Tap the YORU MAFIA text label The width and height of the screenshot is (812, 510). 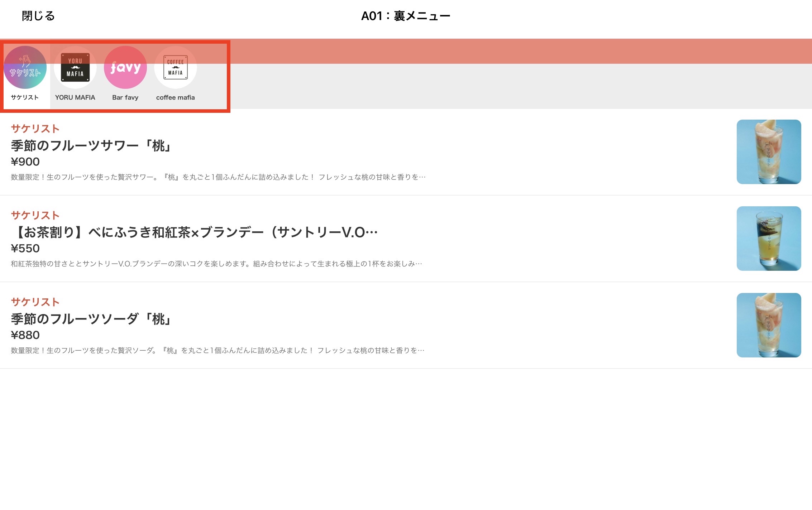click(x=75, y=97)
